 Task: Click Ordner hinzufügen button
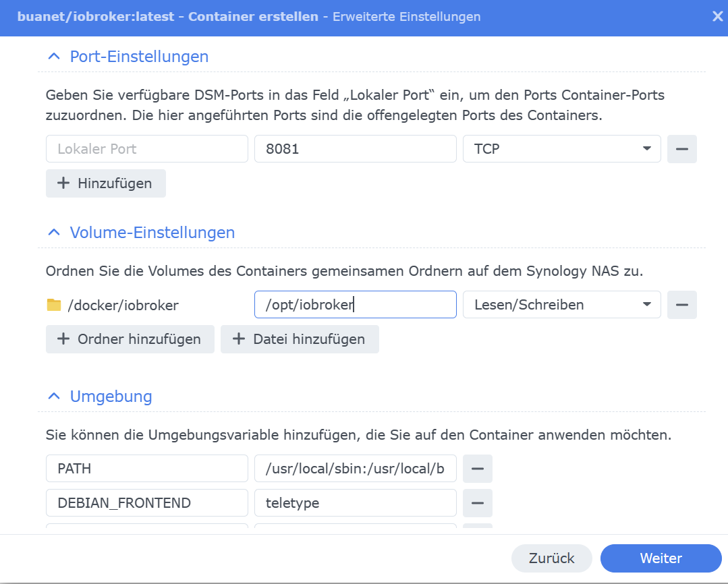[x=130, y=339]
